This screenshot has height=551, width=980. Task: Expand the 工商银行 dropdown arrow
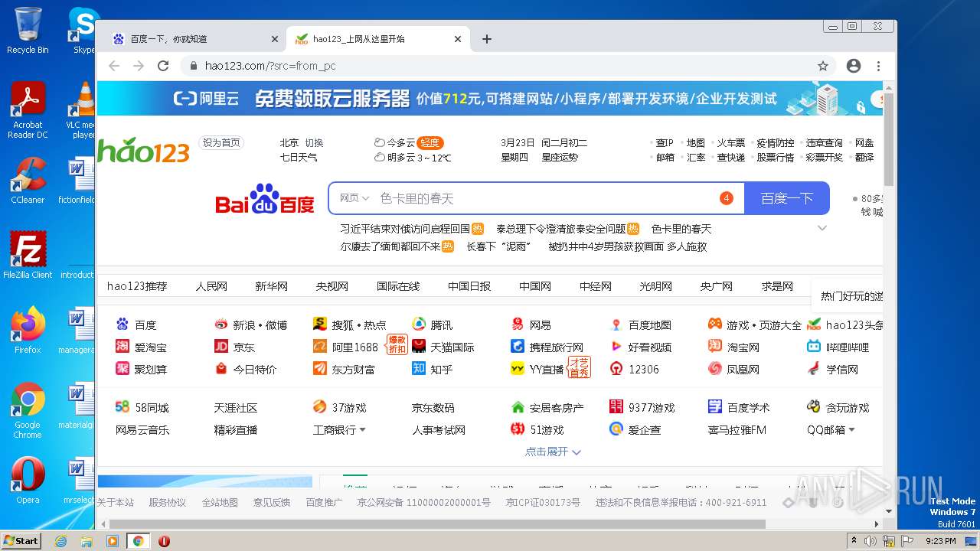point(362,430)
